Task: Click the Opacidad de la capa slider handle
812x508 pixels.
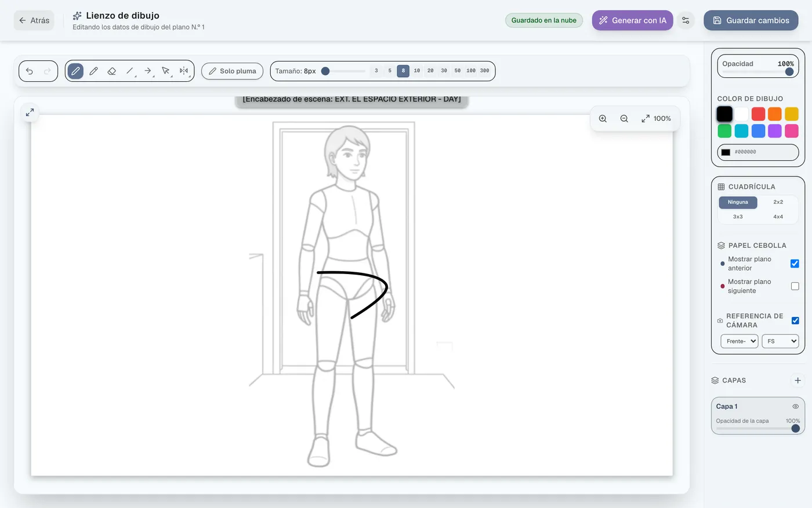Action: tap(795, 428)
